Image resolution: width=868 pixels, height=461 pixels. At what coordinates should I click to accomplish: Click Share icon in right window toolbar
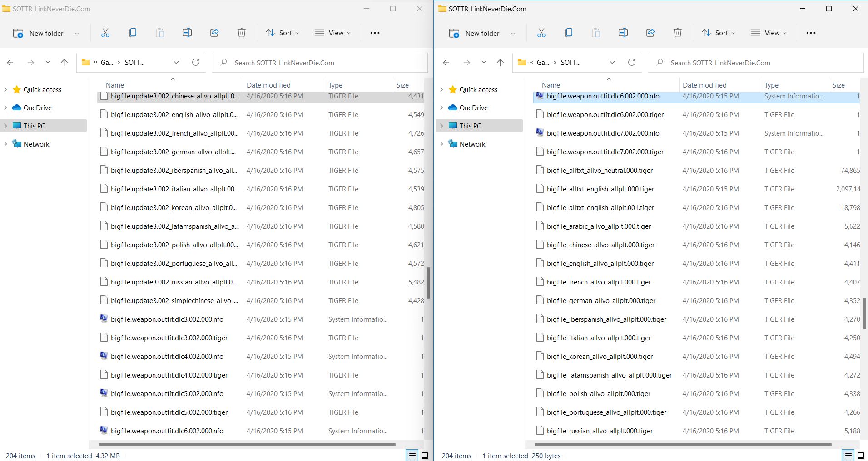(650, 33)
